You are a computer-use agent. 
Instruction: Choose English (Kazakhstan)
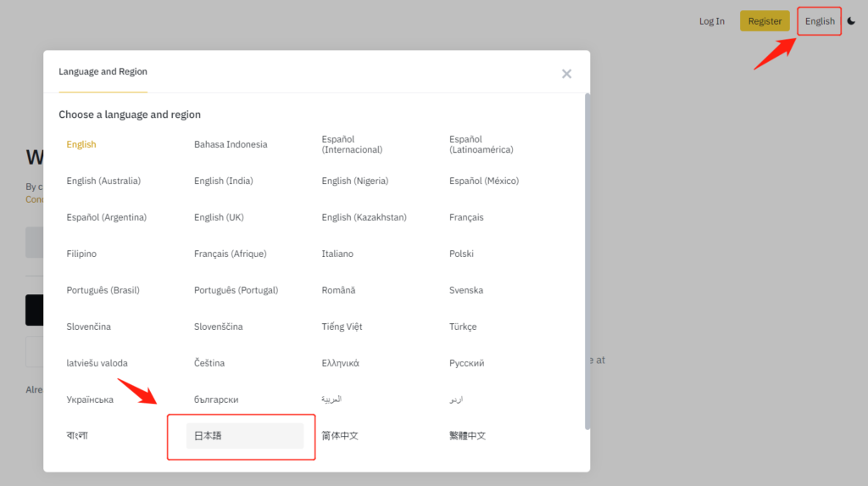coord(364,217)
